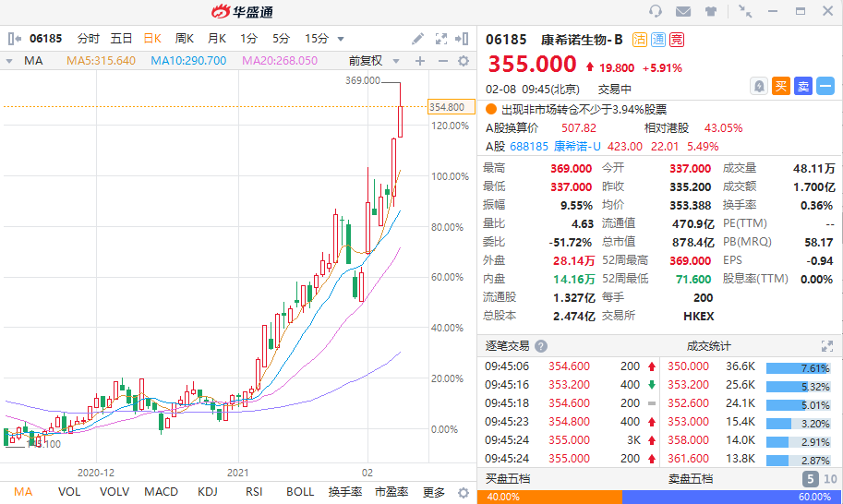Click the shrink window arrows icon
Viewport: 843px width, 504px height.
[x=744, y=11]
